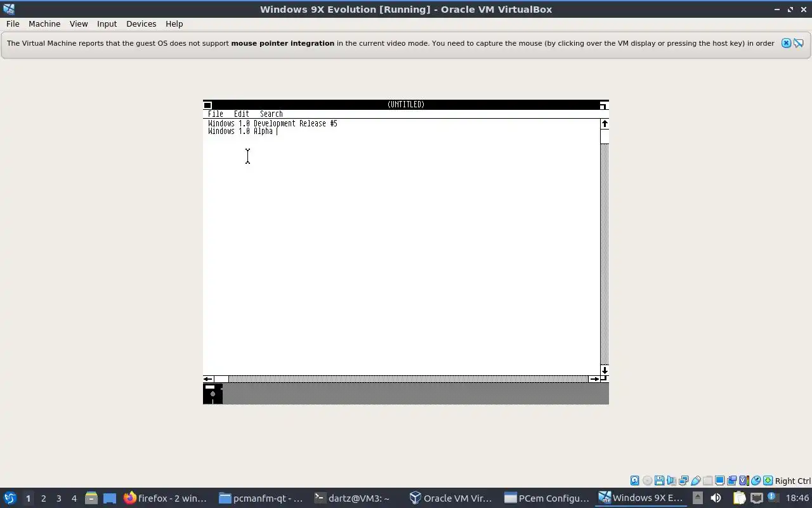Open the VirtualBox File menu
Screen dimensions: 812x508
[13, 23]
